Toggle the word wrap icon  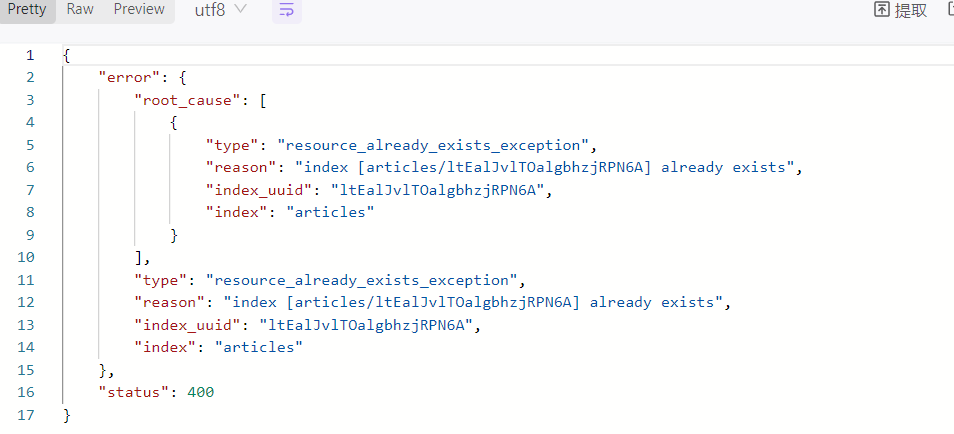286,10
